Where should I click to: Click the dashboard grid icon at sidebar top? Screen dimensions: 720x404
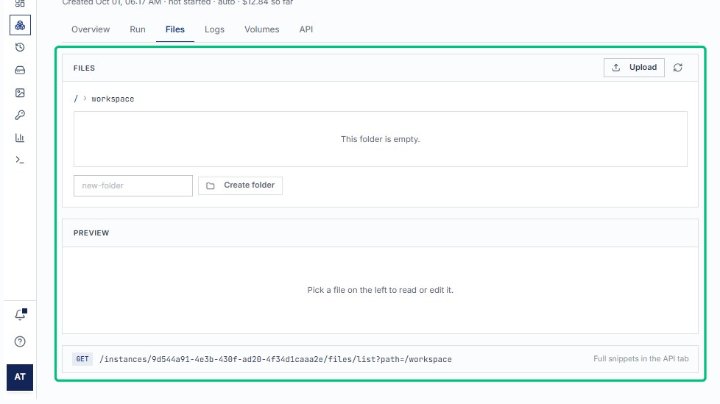20,3
